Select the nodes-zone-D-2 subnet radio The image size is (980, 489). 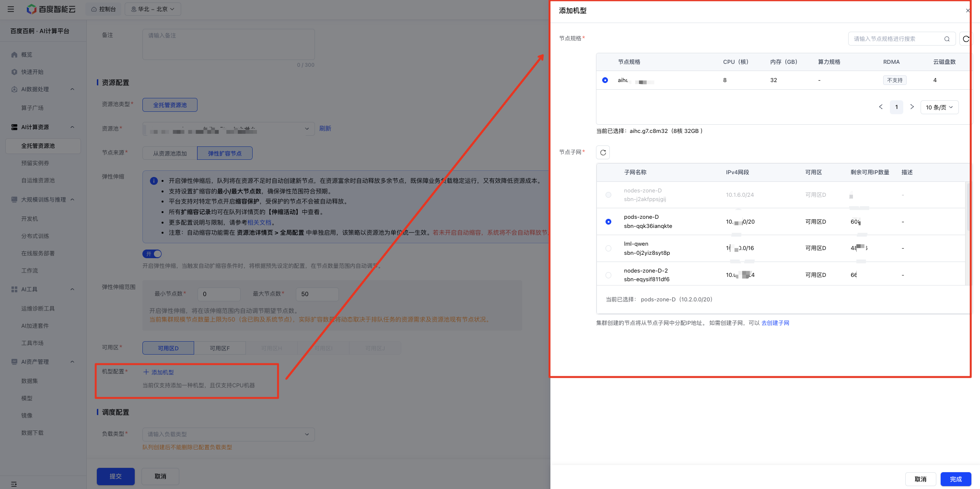tap(608, 275)
